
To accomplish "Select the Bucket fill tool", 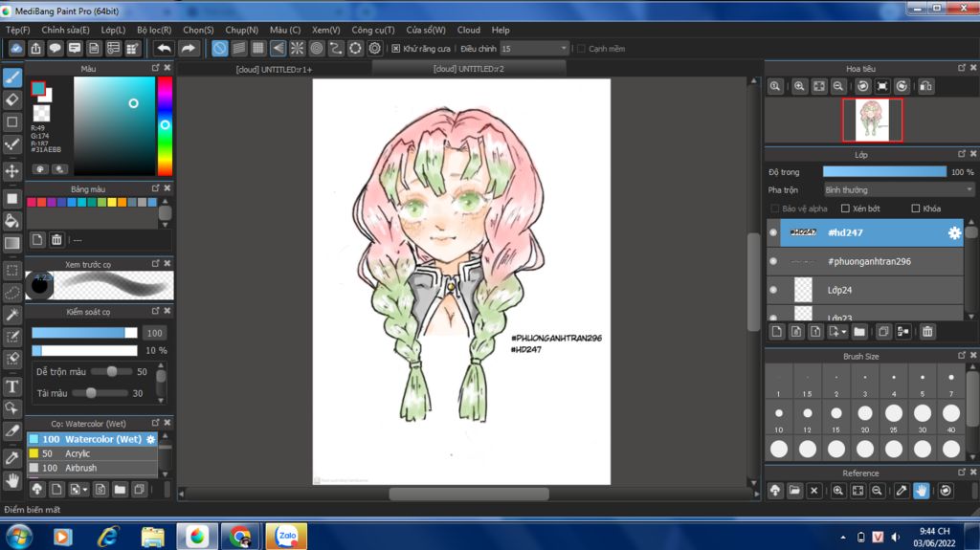I will click(x=12, y=221).
